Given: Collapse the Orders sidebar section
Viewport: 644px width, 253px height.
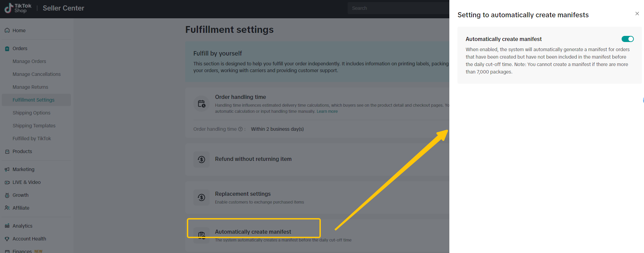Looking at the screenshot, I should click(20, 48).
